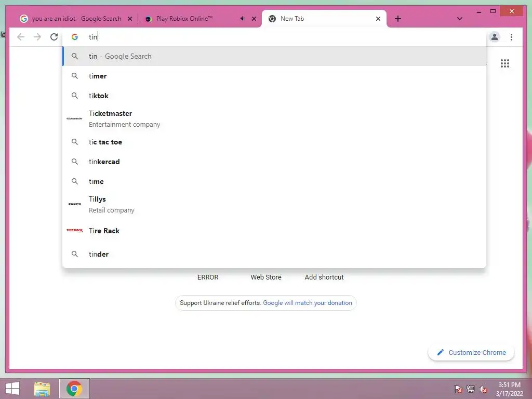Click Add shortcut

pyautogui.click(x=324, y=277)
